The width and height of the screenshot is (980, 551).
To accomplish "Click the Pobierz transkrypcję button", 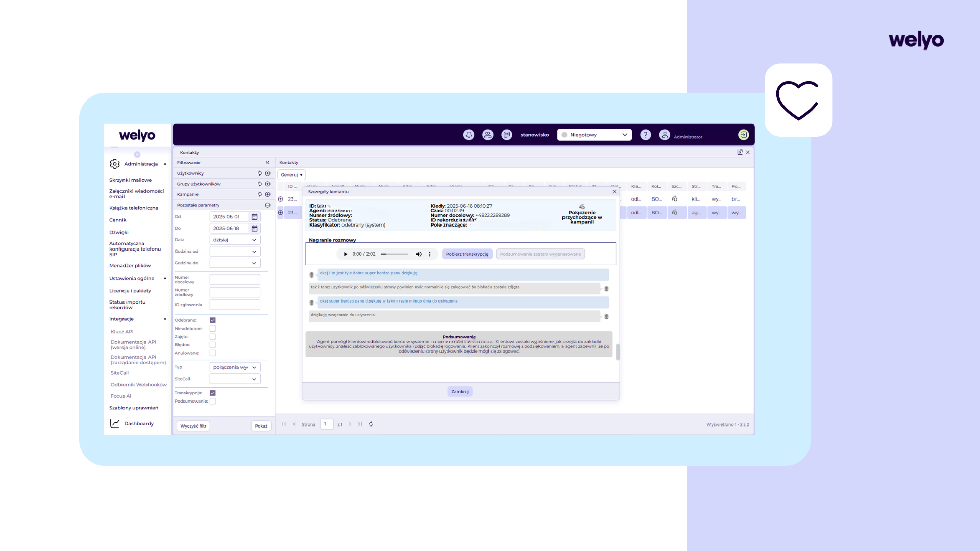I will pos(467,254).
